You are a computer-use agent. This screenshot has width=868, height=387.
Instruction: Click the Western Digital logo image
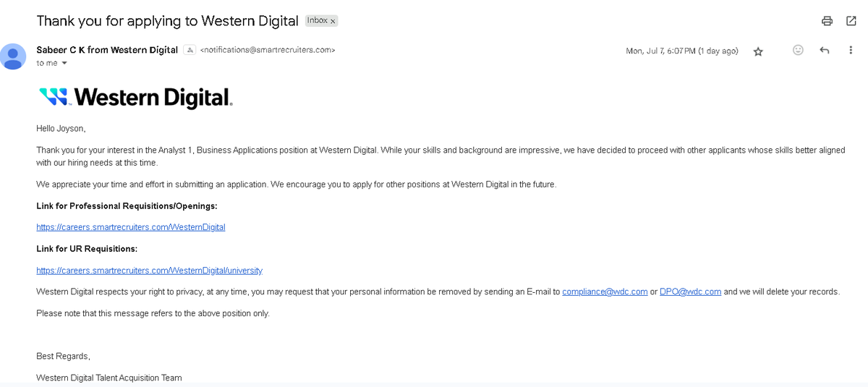click(x=135, y=97)
